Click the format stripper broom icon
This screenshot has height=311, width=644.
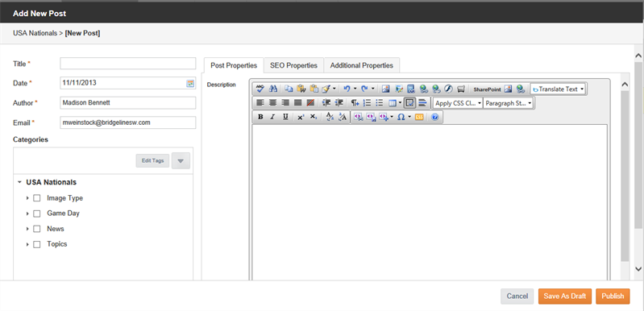326,89
